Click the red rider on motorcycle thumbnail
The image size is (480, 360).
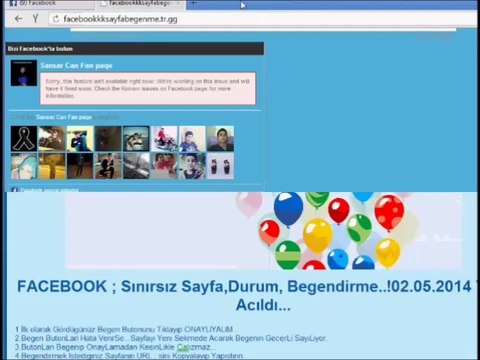coord(164,139)
